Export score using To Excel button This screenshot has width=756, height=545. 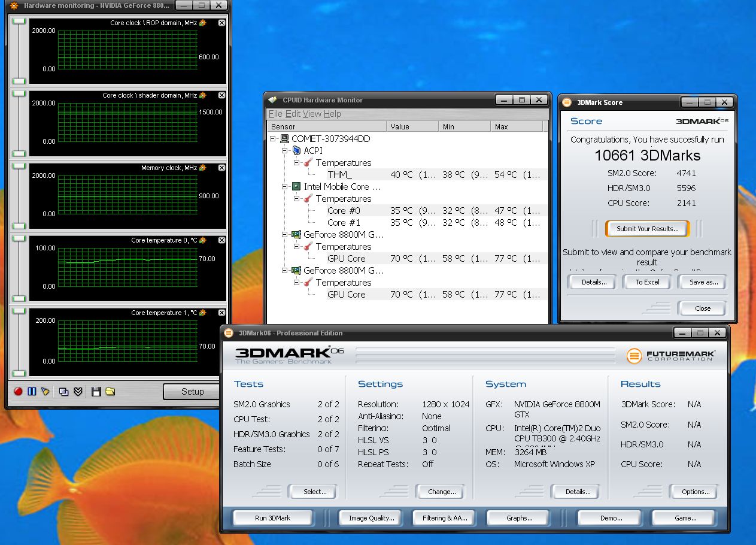coord(648,282)
